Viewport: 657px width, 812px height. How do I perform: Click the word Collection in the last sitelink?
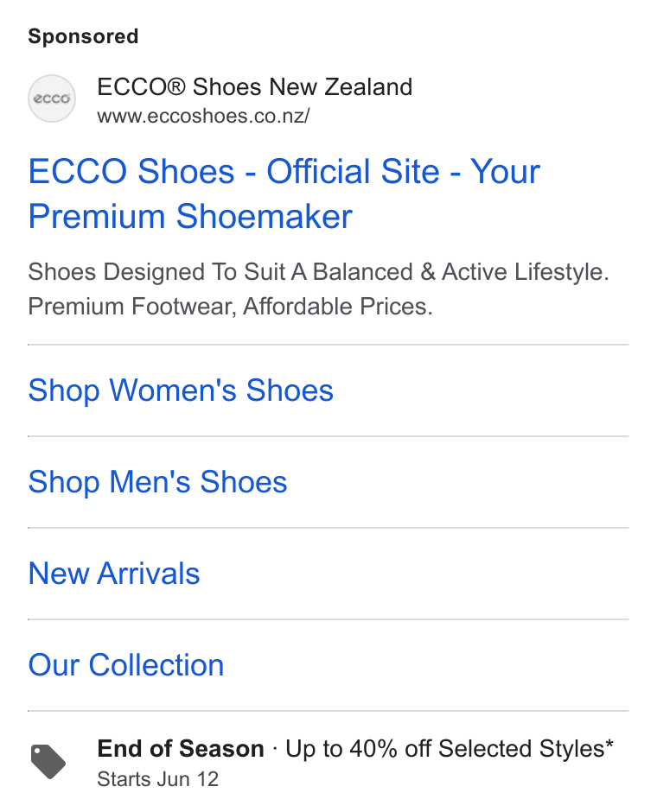[x=156, y=665]
